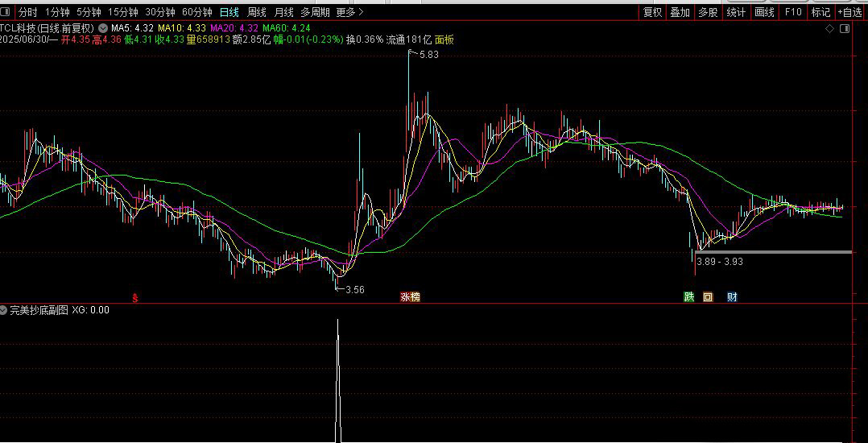Click the diamond icon at chart top-right
The width and height of the screenshot is (868, 443).
829,29
